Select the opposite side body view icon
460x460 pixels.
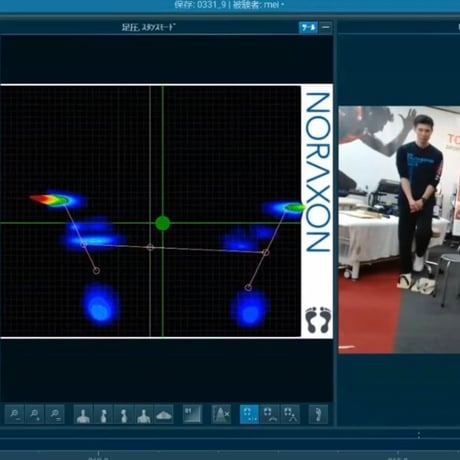[x=124, y=414]
